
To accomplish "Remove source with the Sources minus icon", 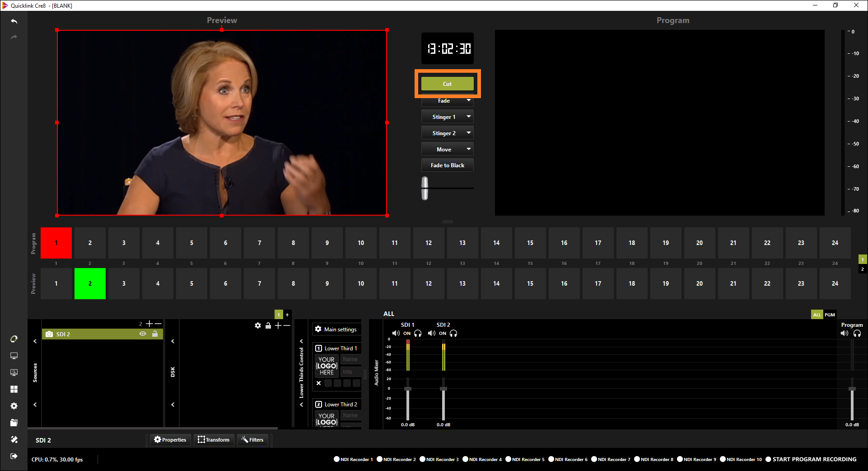I will click(x=158, y=324).
